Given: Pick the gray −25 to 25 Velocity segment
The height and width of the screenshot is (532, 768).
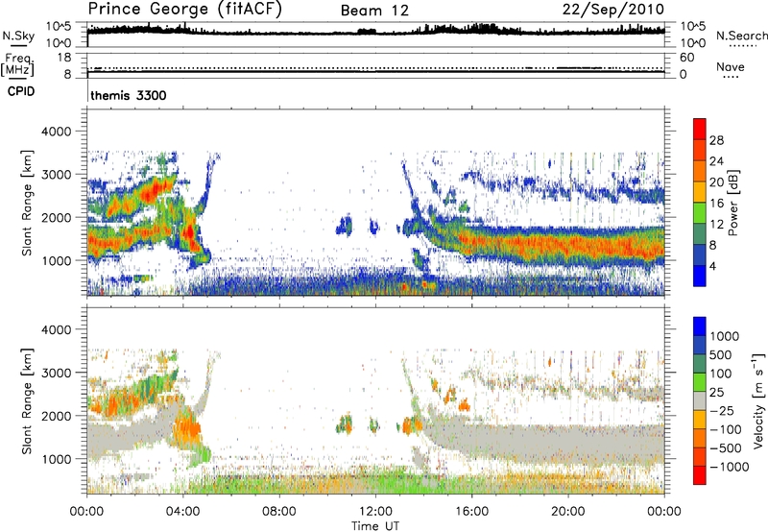Looking at the screenshot, I should 700,400.
